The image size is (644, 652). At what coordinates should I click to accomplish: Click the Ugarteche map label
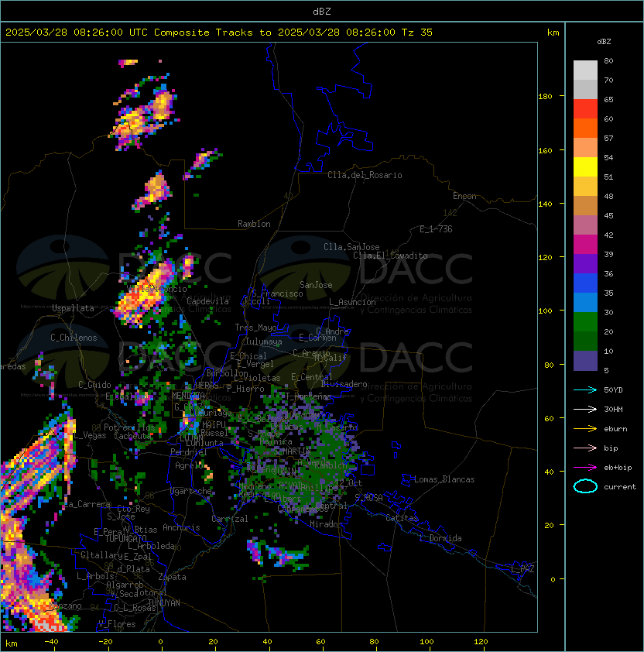(x=191, y=491)
